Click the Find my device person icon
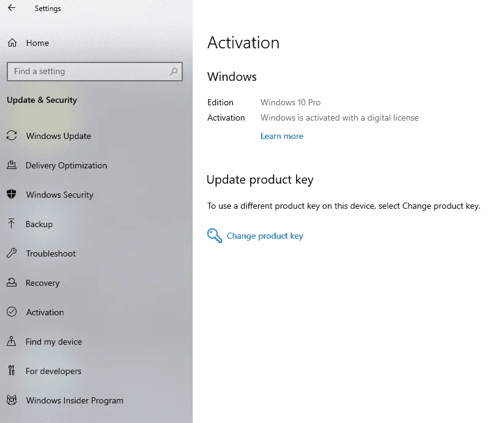Screen dimensions: 504x423 tap(11, 342)
